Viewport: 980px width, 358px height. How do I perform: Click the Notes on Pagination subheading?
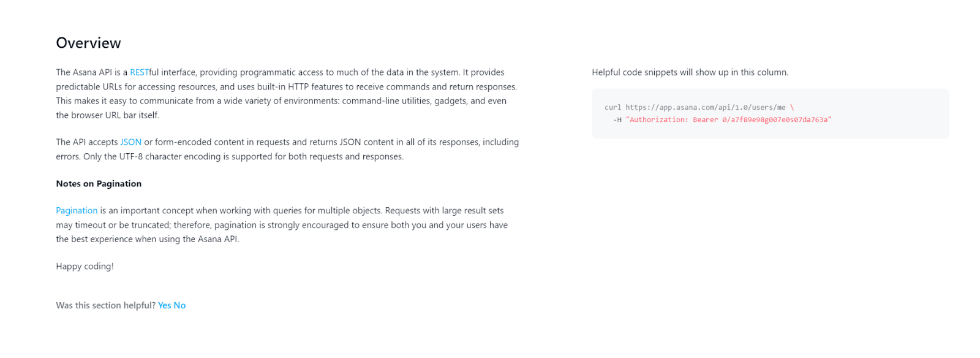(99, 184)
